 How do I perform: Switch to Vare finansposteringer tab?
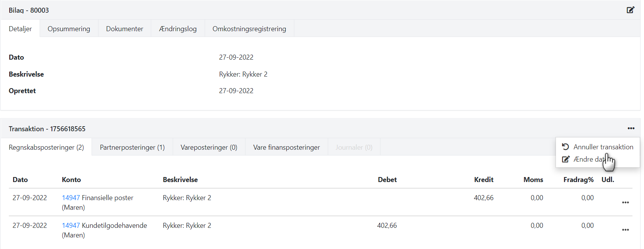[287, 147]
